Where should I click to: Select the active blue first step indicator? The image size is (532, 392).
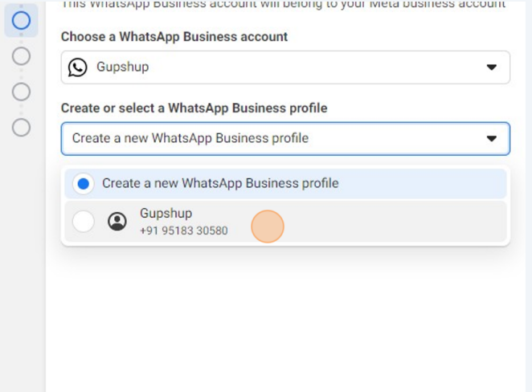[21, 20]
